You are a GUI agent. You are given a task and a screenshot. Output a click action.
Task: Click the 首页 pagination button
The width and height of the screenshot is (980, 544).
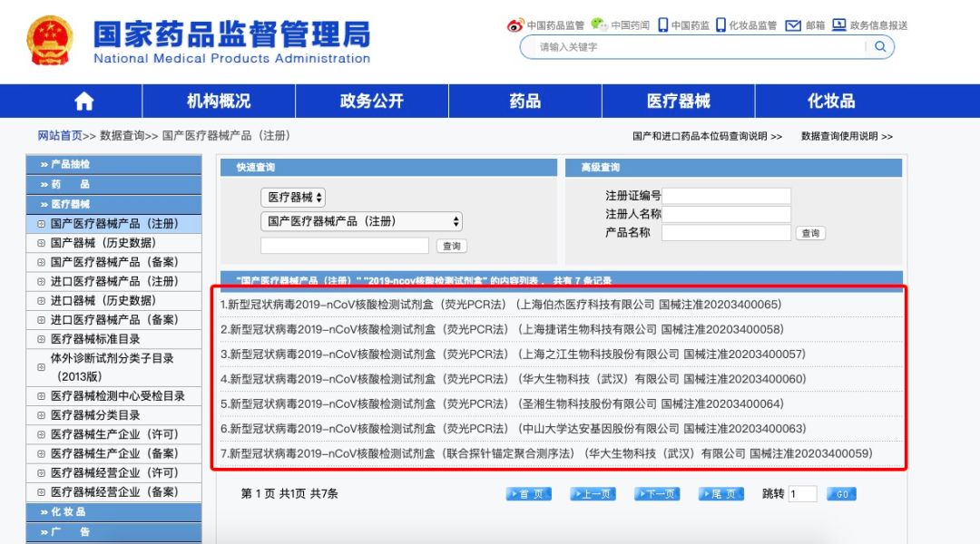click(529, 494)
